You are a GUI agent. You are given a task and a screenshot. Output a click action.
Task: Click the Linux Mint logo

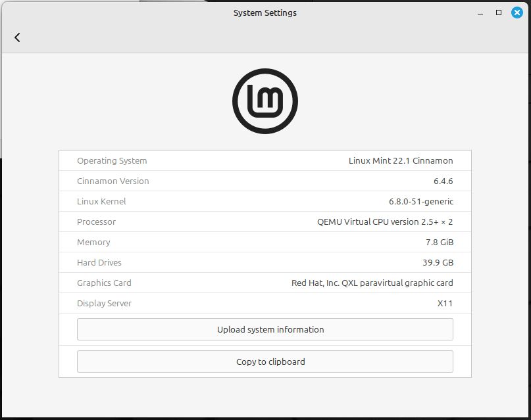pos(265,101)
